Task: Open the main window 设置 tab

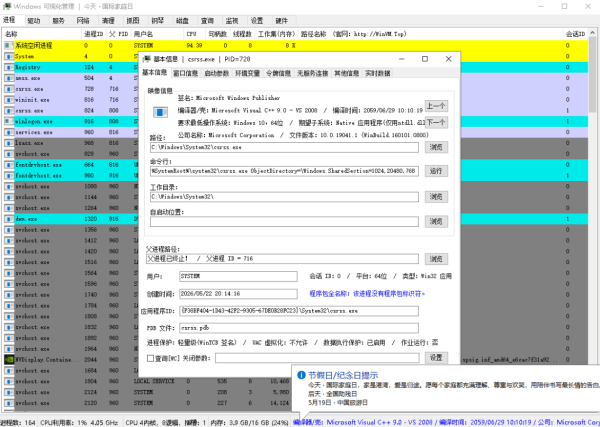Action: (257, 21)
